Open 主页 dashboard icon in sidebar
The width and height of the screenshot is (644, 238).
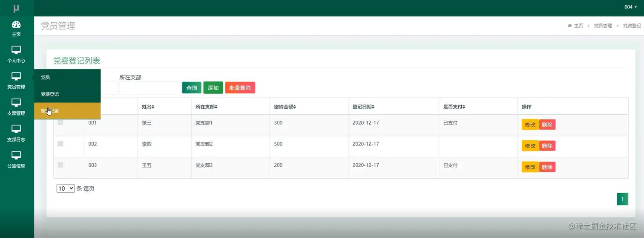[16, 24]
